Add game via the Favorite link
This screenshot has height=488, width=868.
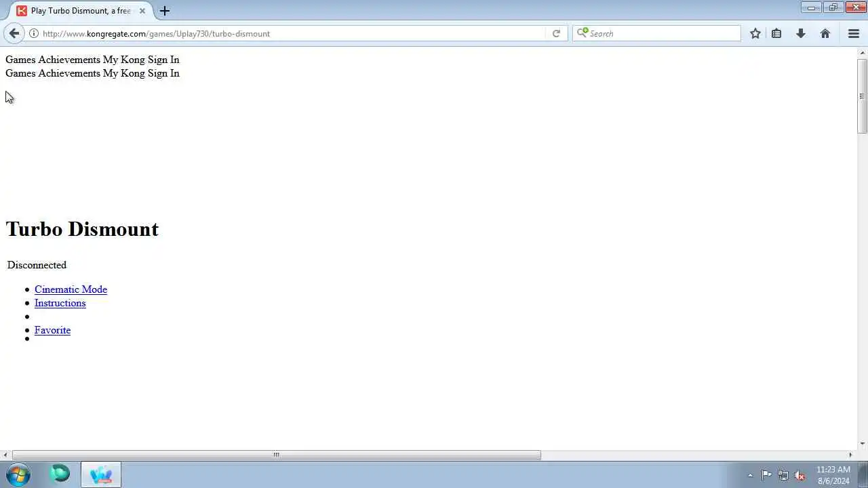coord(52,330)
